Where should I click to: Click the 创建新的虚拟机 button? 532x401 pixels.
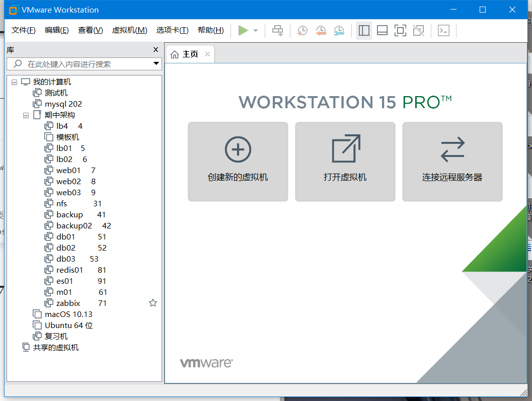(238, 162)
